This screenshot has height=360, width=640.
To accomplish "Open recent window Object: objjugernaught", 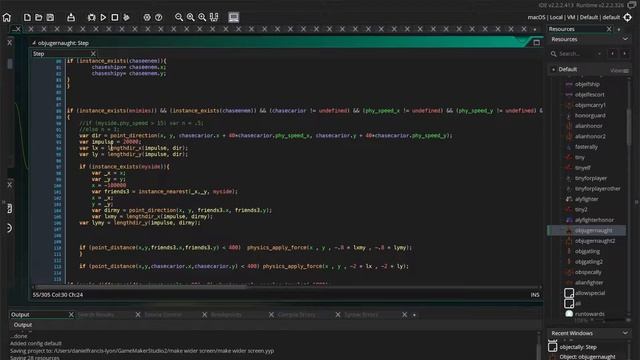I will point(587,357).
